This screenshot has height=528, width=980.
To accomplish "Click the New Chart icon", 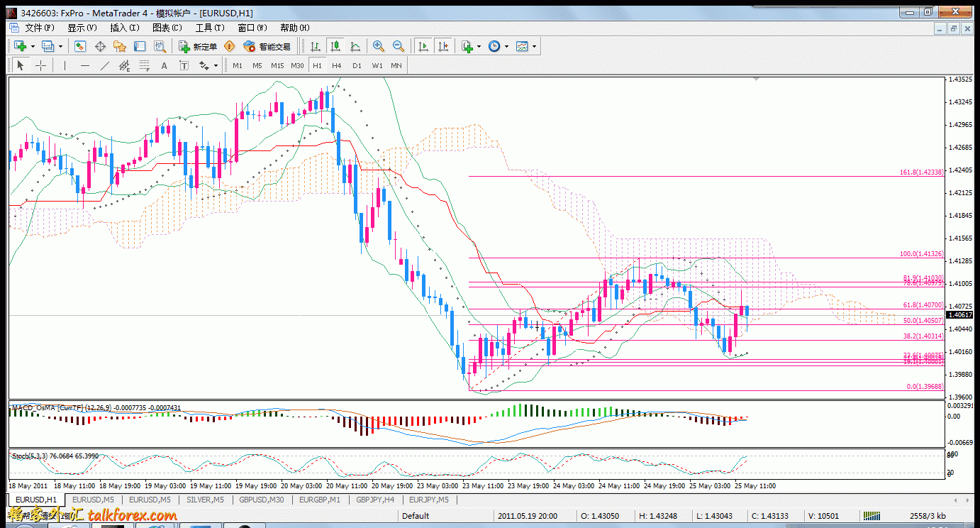I will (20, 46).
